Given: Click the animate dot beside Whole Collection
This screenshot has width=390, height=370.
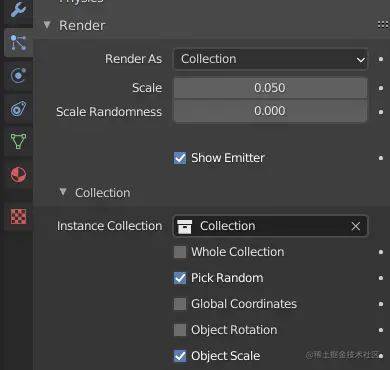Looking at the screenshot, I should (x=381, y=252).
